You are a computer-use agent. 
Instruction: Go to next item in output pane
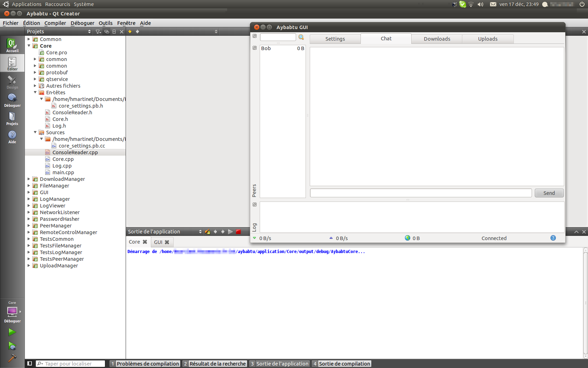223,232
